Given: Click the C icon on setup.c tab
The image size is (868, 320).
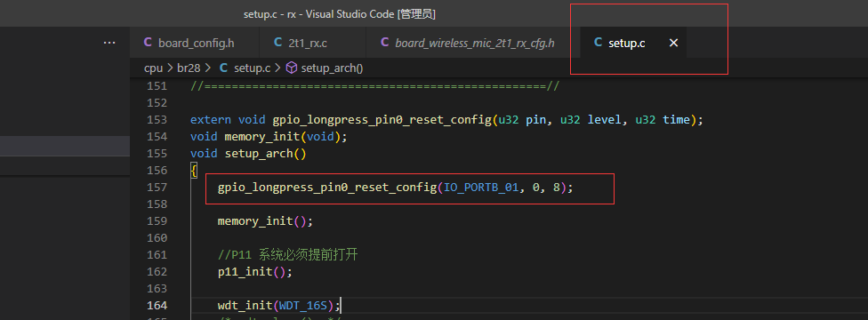Looking at the screenshot, I should point(598,43).
